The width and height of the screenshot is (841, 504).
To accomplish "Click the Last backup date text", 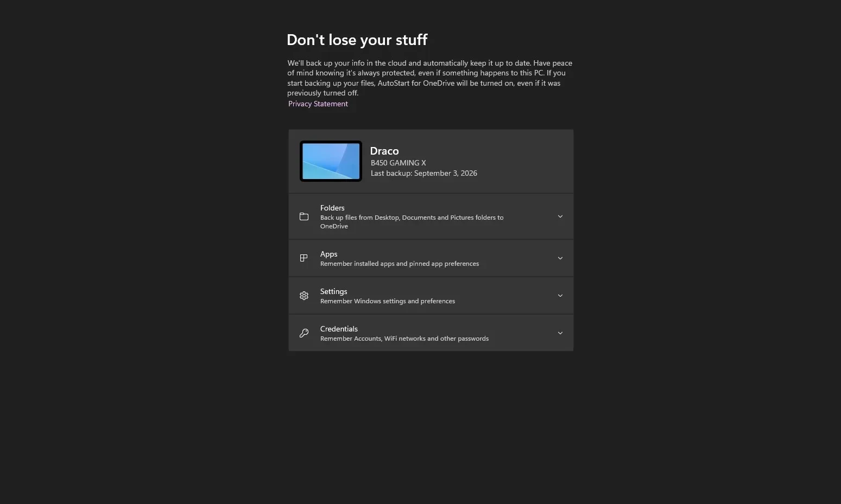I will pyautogui.click(x=424, y=173).
